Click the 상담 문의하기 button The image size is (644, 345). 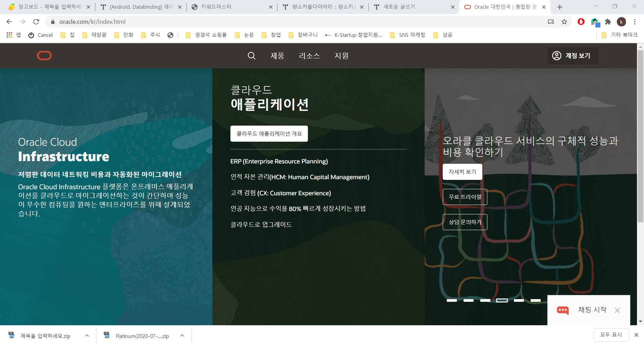(465, 222)
